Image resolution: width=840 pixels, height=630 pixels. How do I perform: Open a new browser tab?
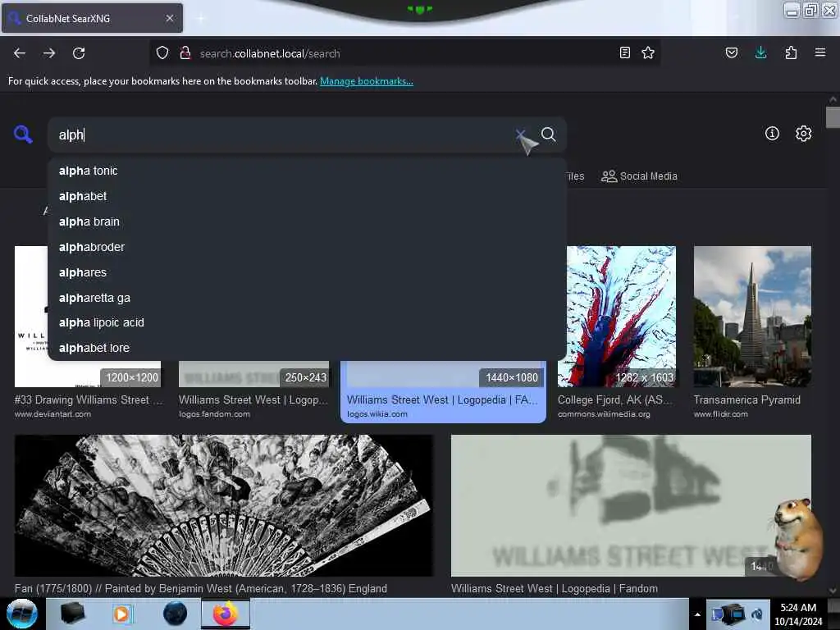point(201,19)
